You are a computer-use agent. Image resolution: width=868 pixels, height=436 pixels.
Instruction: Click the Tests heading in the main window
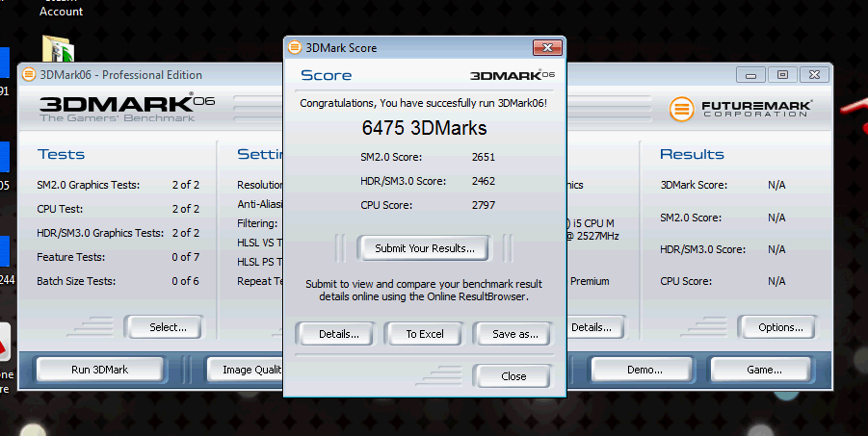pyautogui.click(x=61, y=154)
